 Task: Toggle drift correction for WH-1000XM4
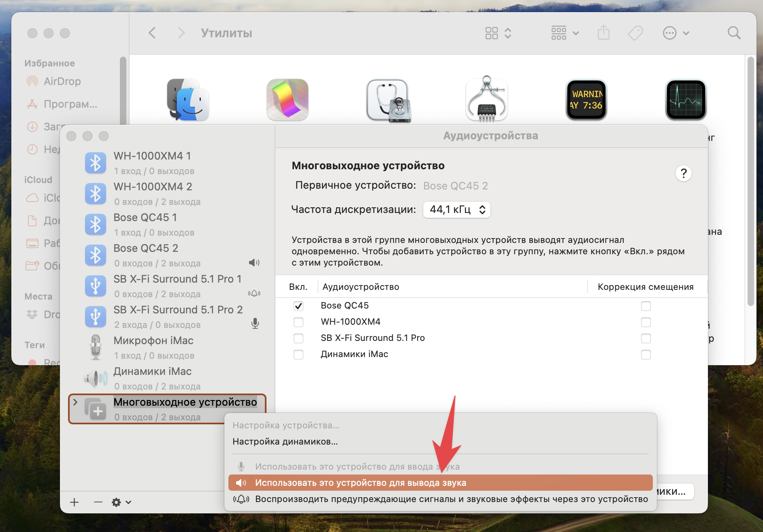[646, 322]
